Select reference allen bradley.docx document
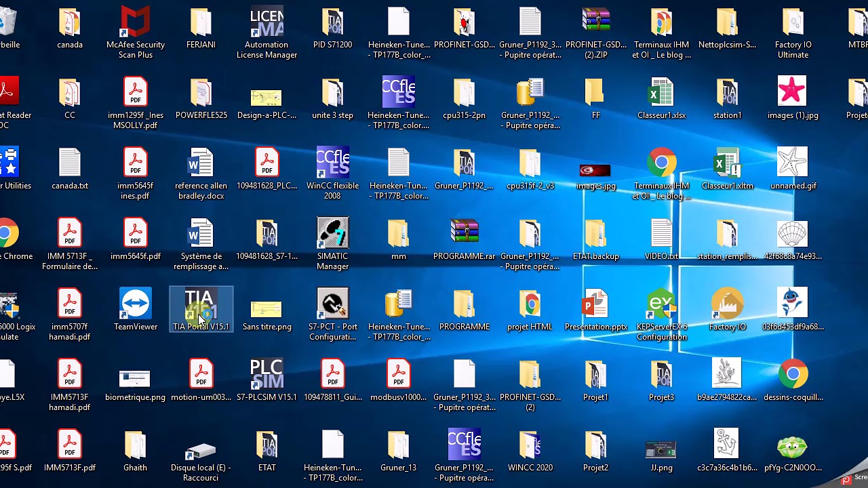This screenshot has height=488, width=868. [201, 173]
